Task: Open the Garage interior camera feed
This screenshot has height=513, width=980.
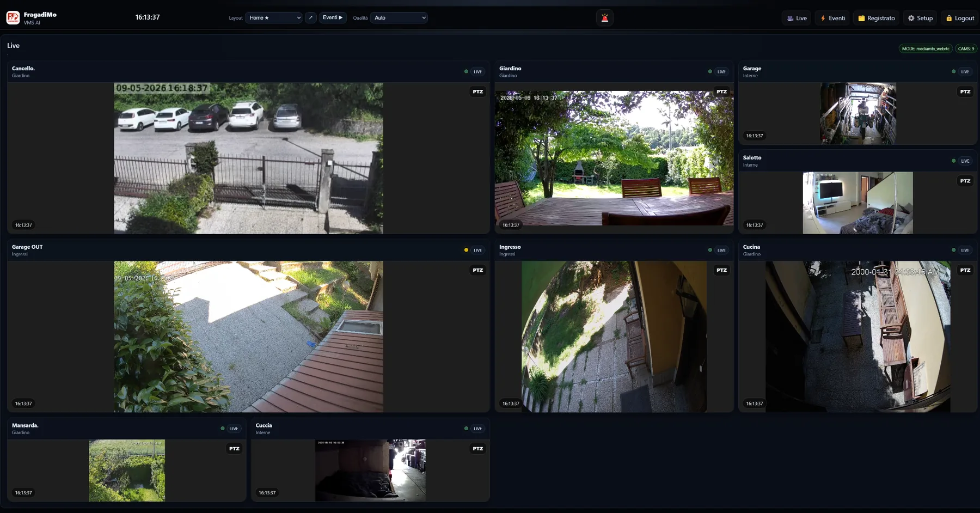Action: coord(858,113)
